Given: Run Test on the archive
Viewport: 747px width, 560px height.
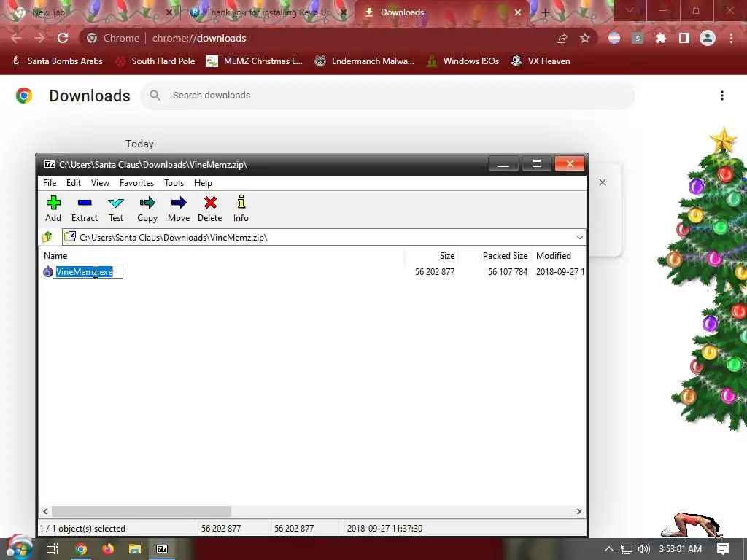Looking at the screenshot, I should pos(116,209).
